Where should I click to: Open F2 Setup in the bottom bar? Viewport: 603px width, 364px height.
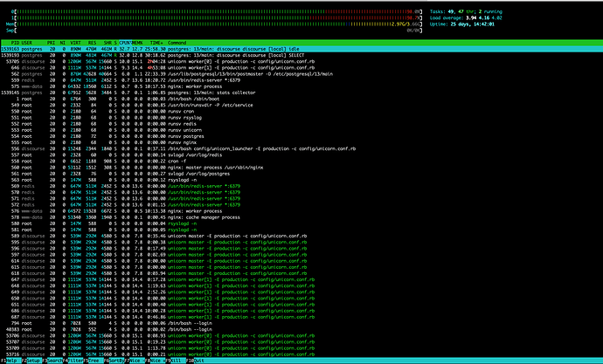point(31,361)
